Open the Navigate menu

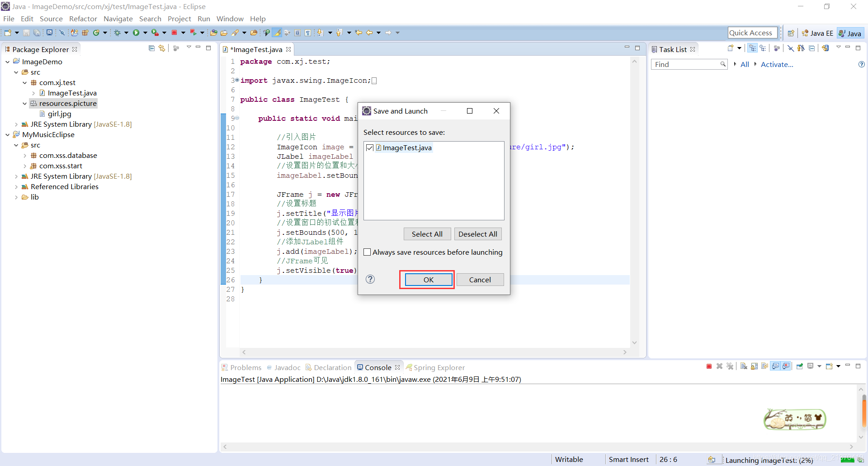pos(118,19)
